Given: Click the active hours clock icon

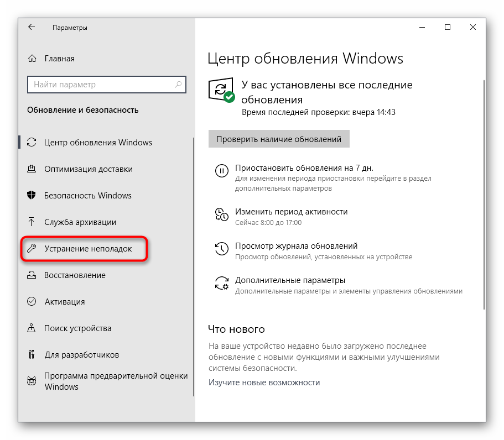Looking at the screenshot, I should pos(222,214).
